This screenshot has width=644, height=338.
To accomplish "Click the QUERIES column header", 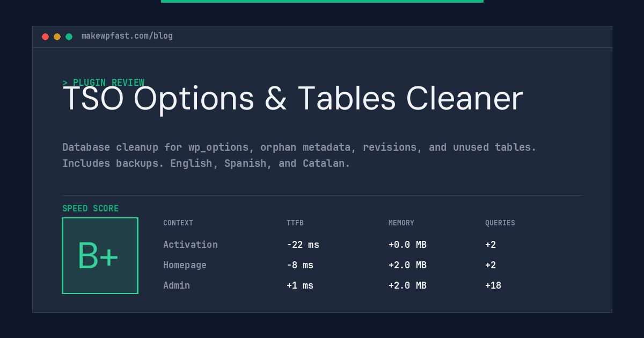I will pos(500,223).
